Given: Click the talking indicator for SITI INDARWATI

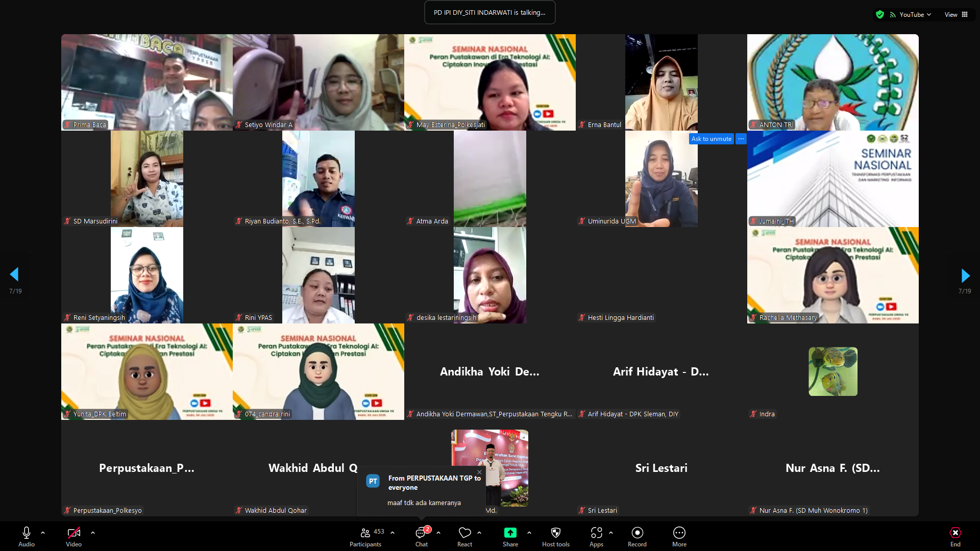Looking at the screenshot, I should click(489, 12).
